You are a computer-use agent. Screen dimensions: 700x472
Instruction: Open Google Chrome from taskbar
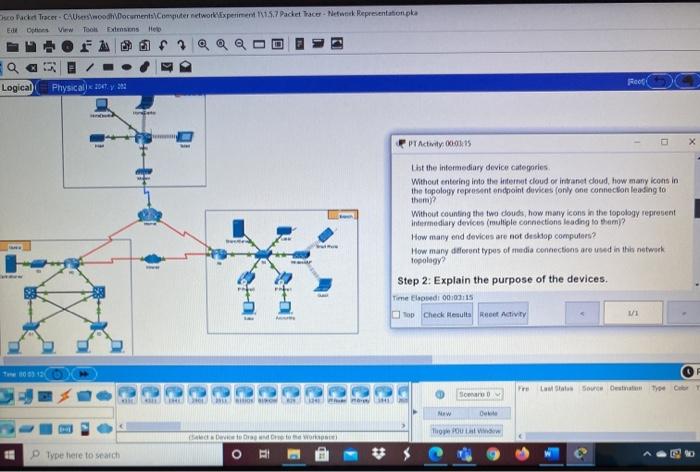[493, 454]
